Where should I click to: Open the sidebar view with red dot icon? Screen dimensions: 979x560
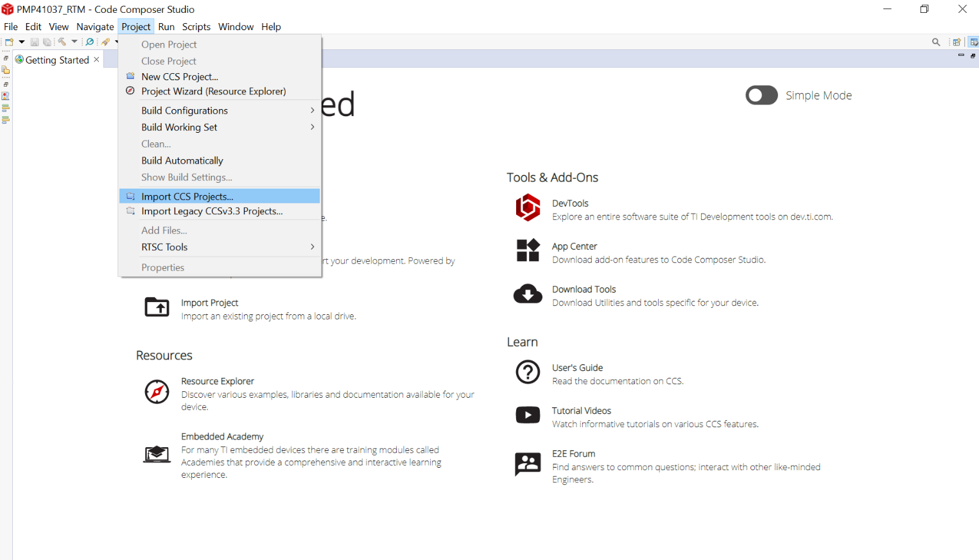(5, 96)
